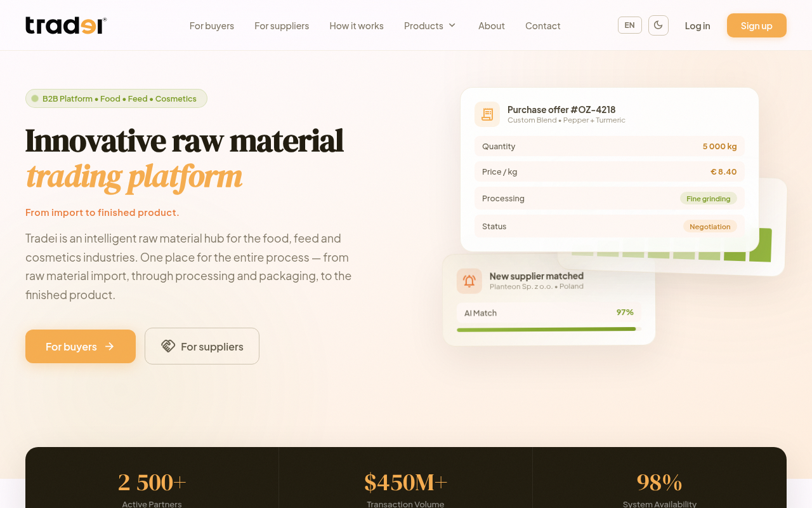
Task: Click the New supplier matched heading
Action: (x=537, y=276)
